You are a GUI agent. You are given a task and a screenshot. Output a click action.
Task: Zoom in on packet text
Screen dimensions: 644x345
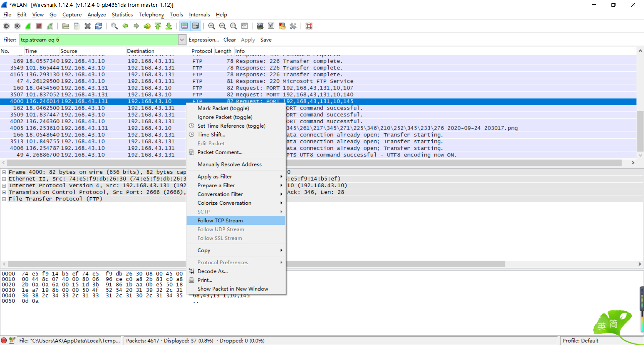pyautogui.click(x=212, y=26)
